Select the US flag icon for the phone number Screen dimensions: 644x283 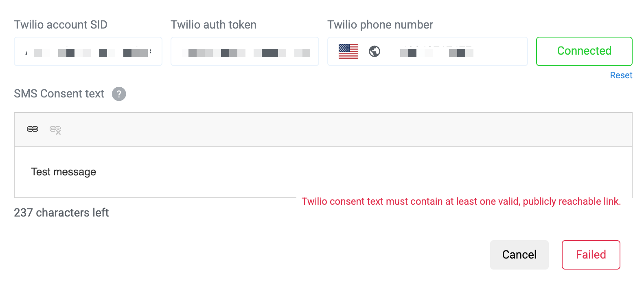click(x=348, y=51)
